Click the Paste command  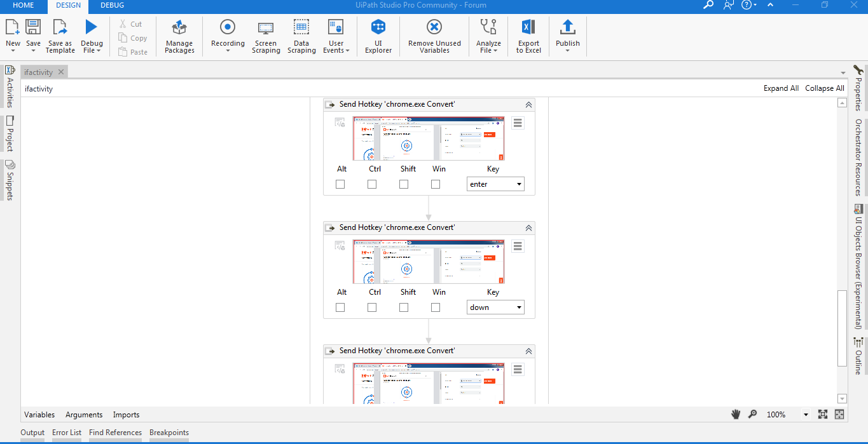(x=133, y=52)
